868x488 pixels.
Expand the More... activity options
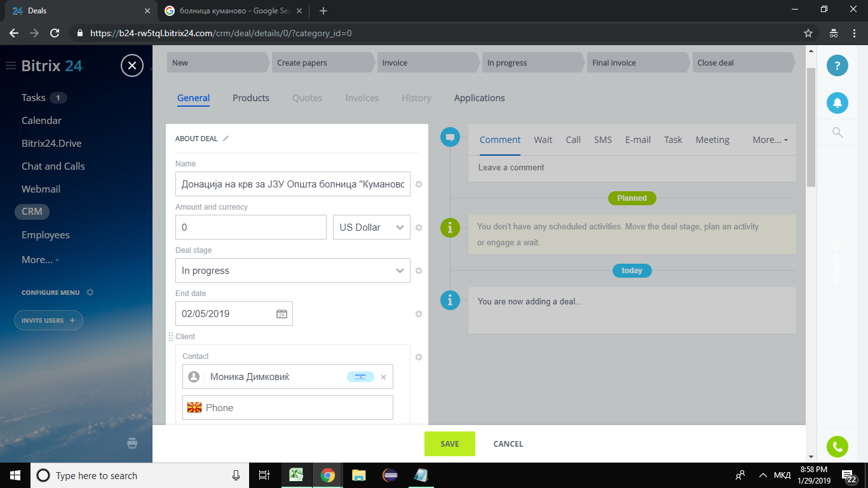(770, 140)
